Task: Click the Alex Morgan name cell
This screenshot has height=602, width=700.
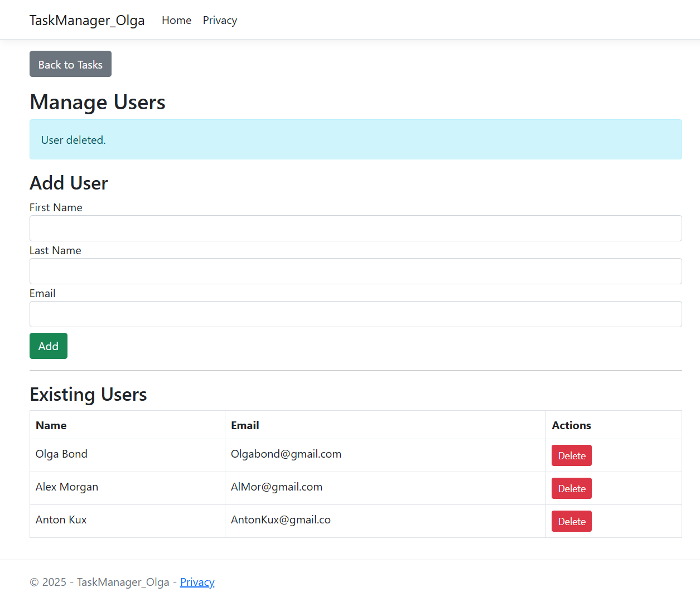Action: coord(67,487)
